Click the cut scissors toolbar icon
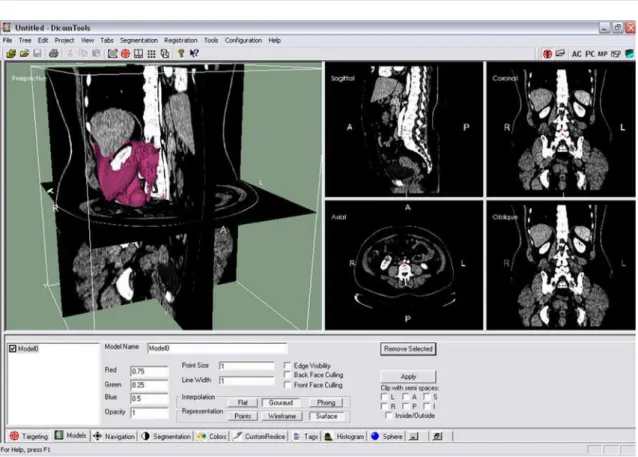The width and height of the screenshot is (638, 457). (70, 53)
